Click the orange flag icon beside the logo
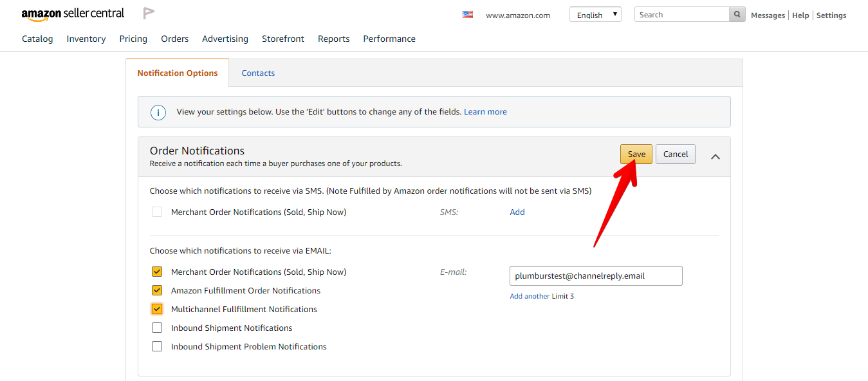Image resolution: width=868 pixels, height=381 pixels. tap(149, 12)
